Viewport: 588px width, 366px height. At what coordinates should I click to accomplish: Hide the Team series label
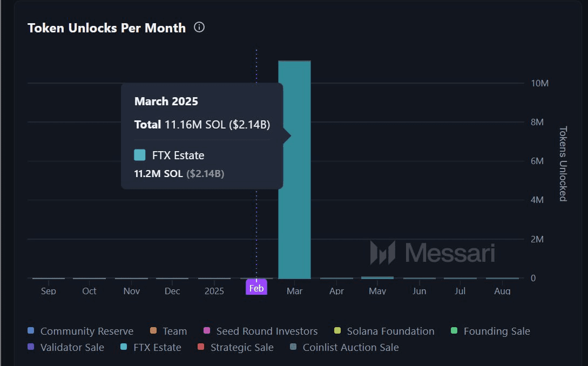pyautogui.click(x=175, y=331)
